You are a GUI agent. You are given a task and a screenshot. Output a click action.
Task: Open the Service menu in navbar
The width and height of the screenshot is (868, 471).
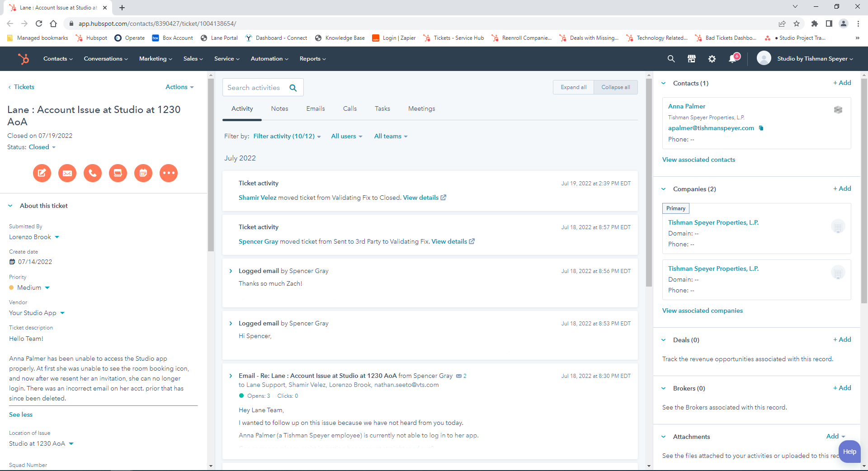pos(226,59)
